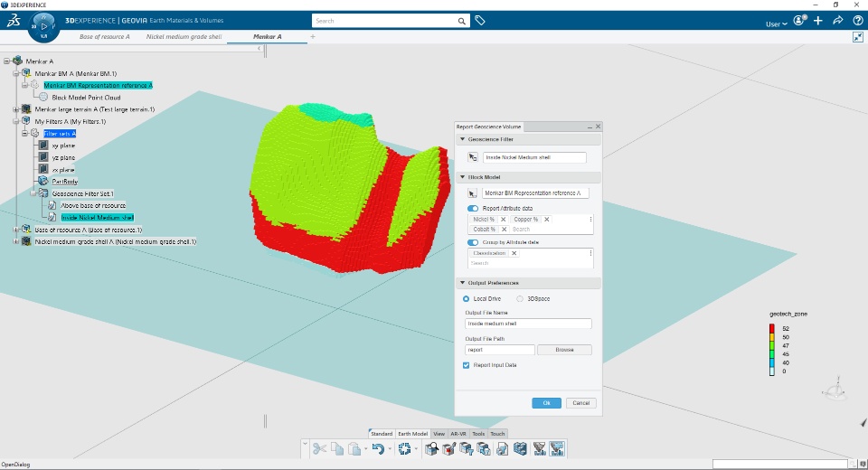Click the Block Model selection arrow icon
The height and width of the screenshot is (470, 868).
click(x=472, y=193)
